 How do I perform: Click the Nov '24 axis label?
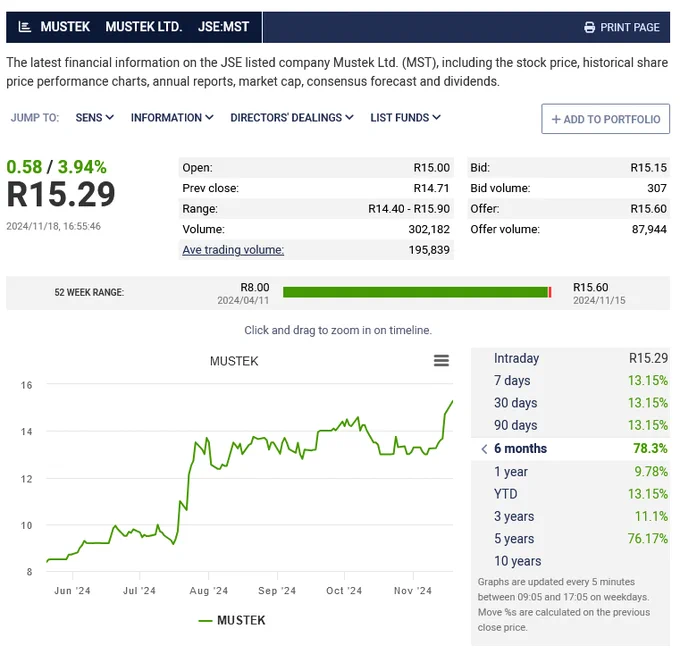coord(412,591)
